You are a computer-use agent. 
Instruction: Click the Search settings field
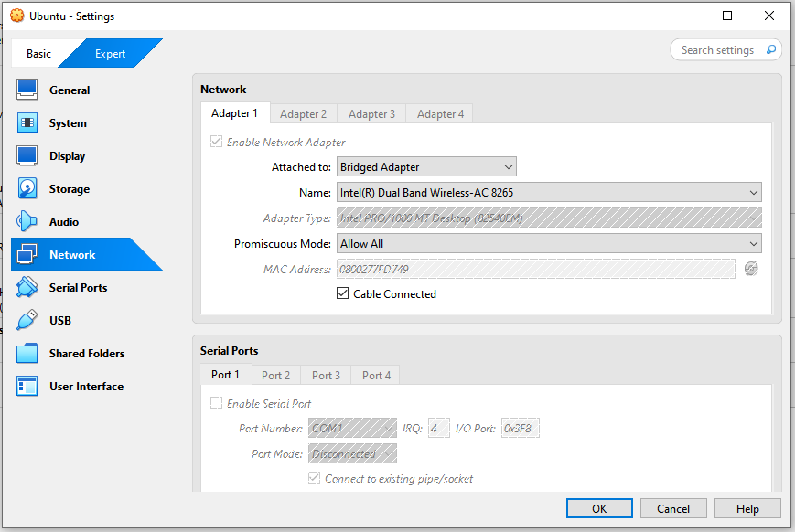click(719, 50)
